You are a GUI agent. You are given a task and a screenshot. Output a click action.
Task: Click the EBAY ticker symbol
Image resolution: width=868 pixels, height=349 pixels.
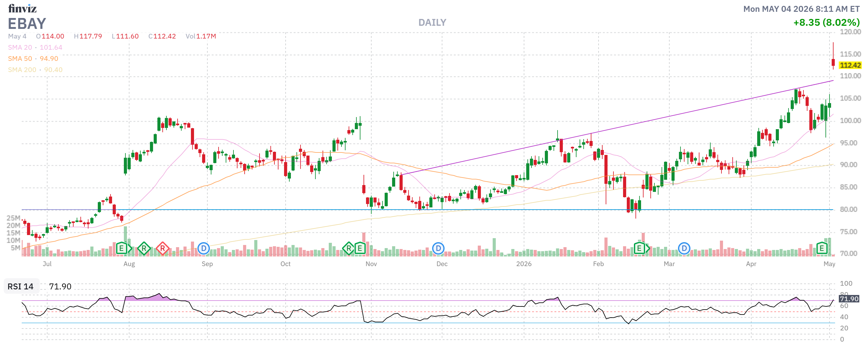coord(27,24)
